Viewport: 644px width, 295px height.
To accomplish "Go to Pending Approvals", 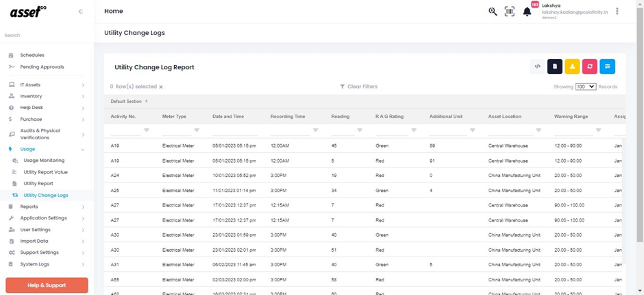I will (42, 67).
